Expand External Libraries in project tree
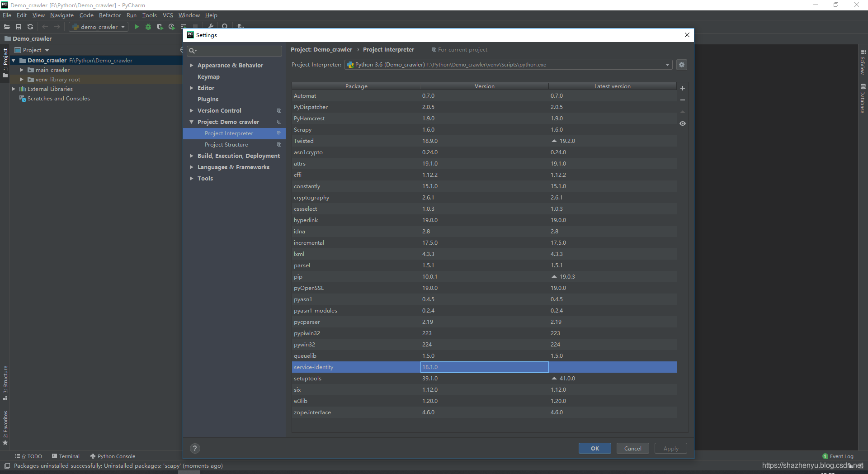868x474 pixels. pos(13,89)
